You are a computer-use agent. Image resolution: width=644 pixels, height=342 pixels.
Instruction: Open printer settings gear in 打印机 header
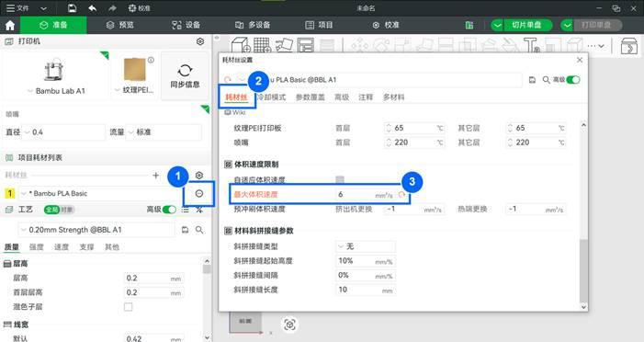[200, 41]
